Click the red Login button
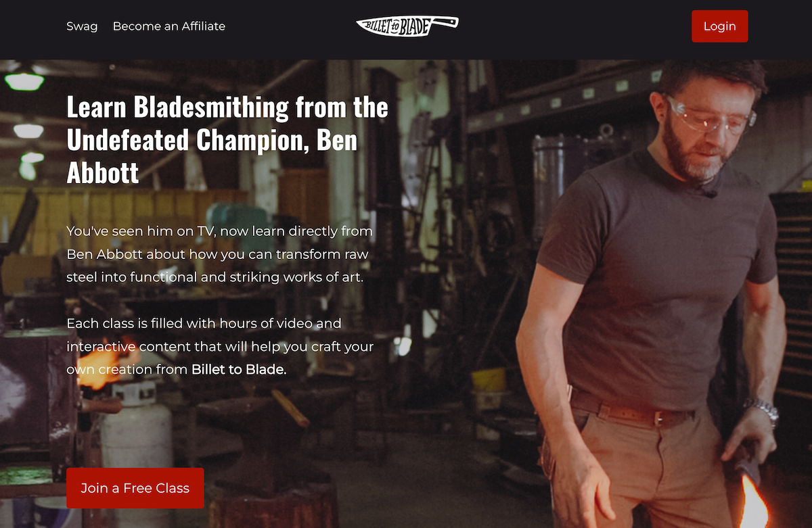Image resolution: width=812 pixels, height=528 pixels. [719, 26]
